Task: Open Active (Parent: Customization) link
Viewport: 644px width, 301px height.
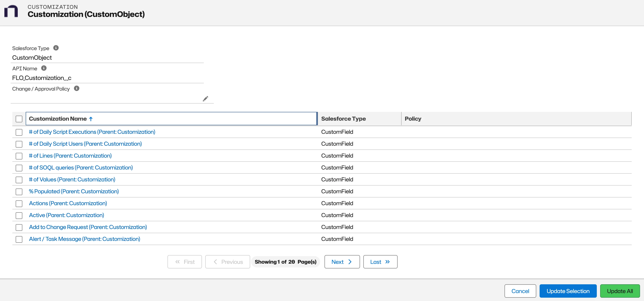Action: pyautogui.click(x=66, y=215)
